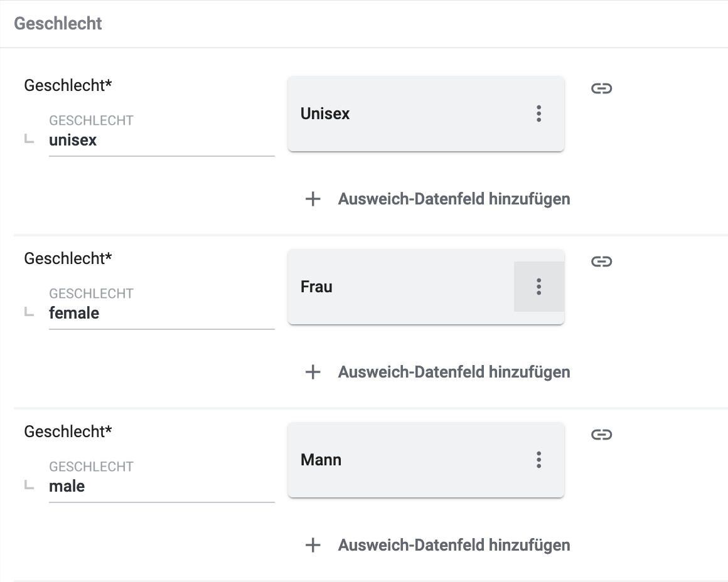Open three-dot menu on Mann card
Screen dimensions: 728x582
(x=538, y=460)
